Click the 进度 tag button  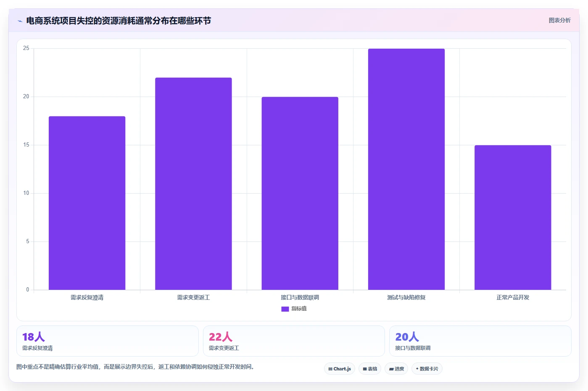point(396,369)
